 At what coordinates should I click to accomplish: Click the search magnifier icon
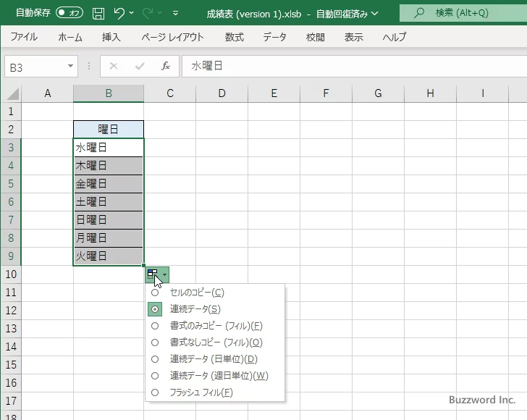point(418,13)
